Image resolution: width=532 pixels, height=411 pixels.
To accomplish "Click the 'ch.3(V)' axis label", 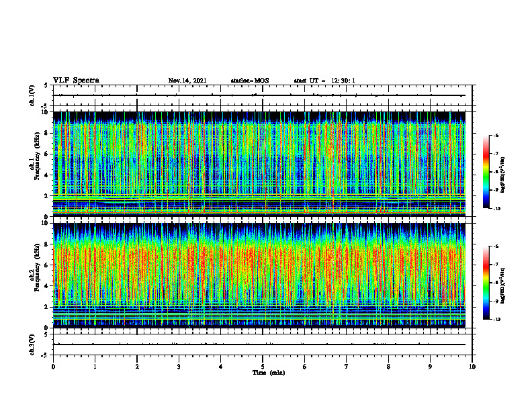I will click(x=32, y=345).
